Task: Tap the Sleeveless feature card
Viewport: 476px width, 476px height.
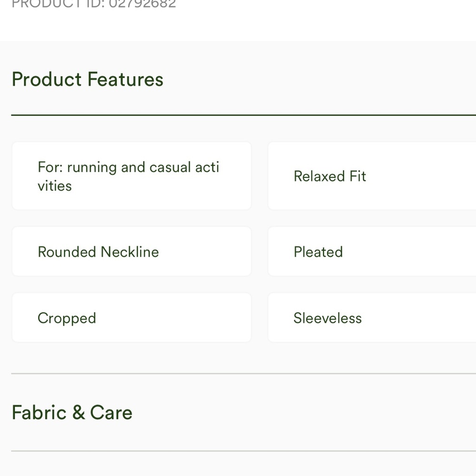Action: tap(372, 317)
